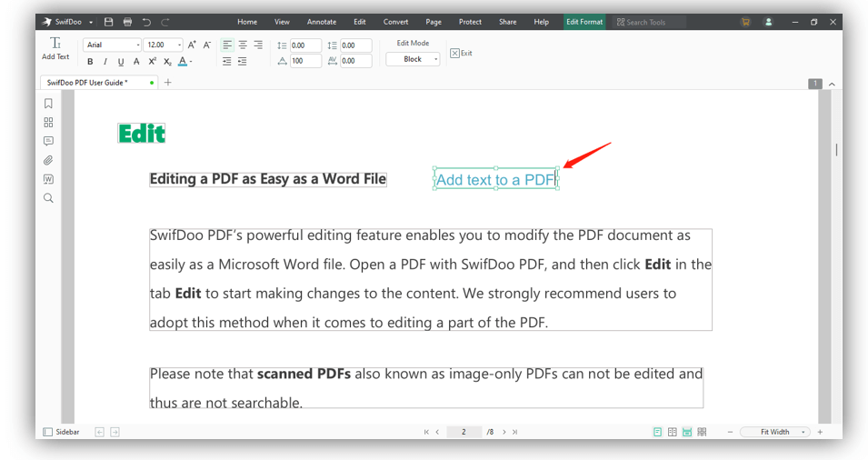
Task: Exit the edit format mode
Action: tap(461, 53)
